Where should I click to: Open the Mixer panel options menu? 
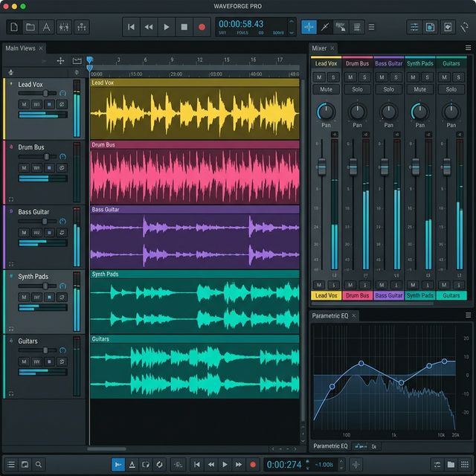(x=468, y=48)
